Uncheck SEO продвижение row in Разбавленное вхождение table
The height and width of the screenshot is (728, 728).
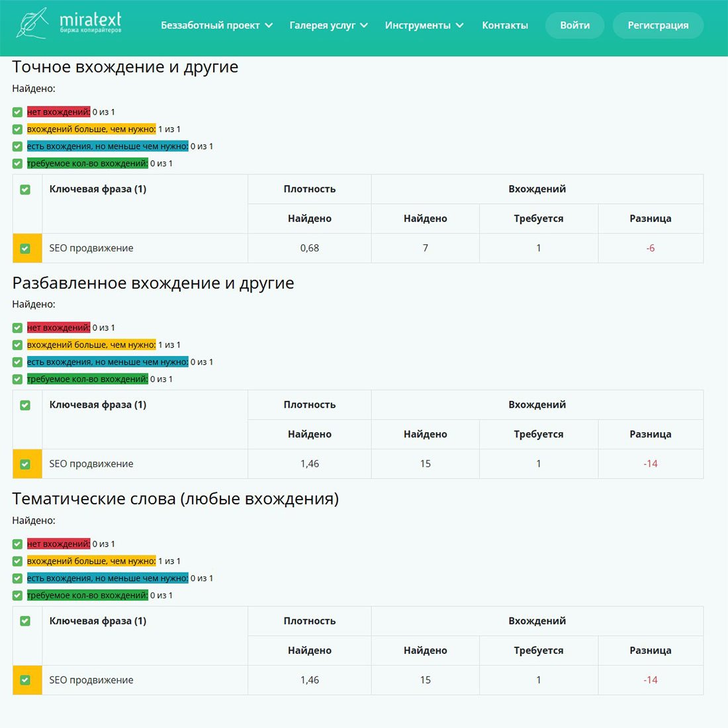coord(25,465)
